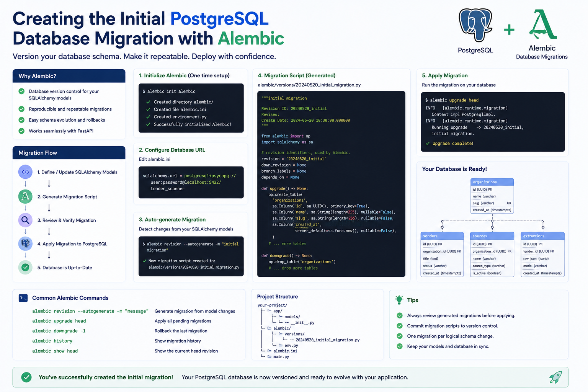The width and height of the screenshot is (588, 392).
Task: Click the "$ alembic init alembic" terminal line
Action: [x=169, y=91]
